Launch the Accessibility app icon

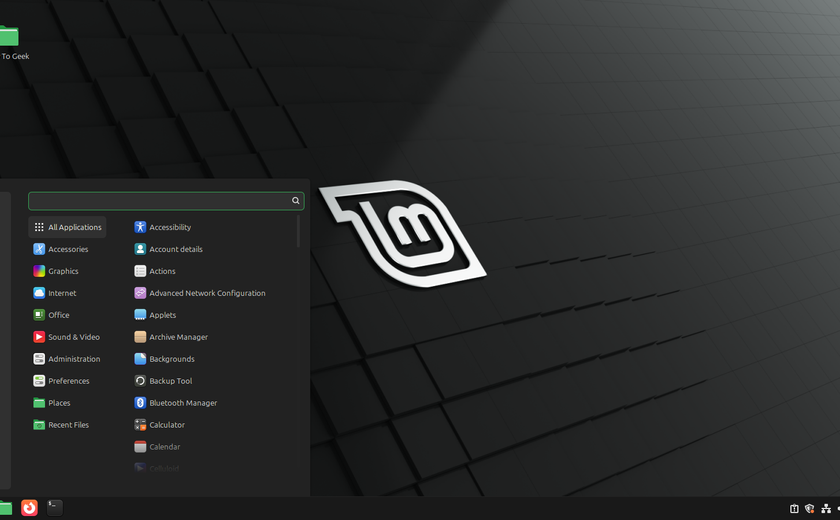[140, 227]
